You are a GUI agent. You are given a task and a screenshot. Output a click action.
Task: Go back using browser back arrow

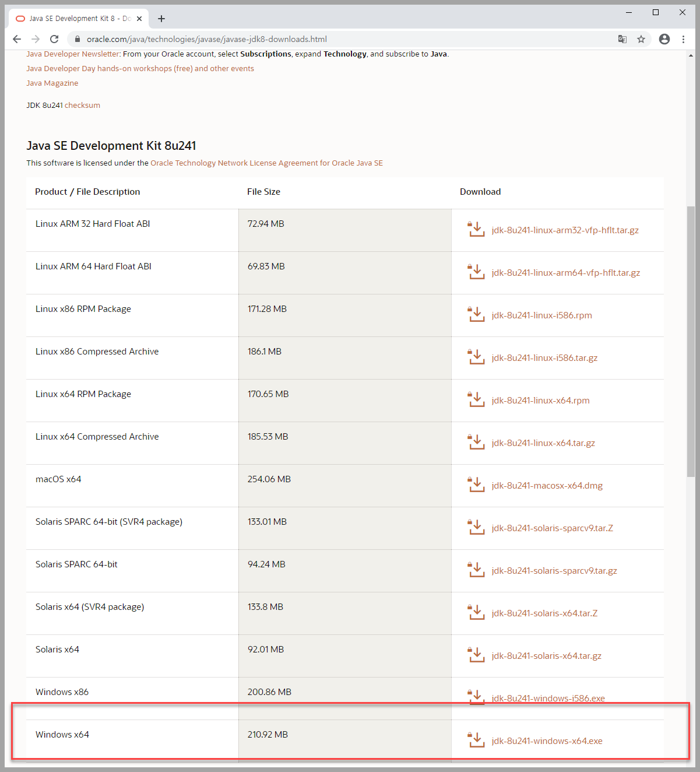click(x=17, y=39)
